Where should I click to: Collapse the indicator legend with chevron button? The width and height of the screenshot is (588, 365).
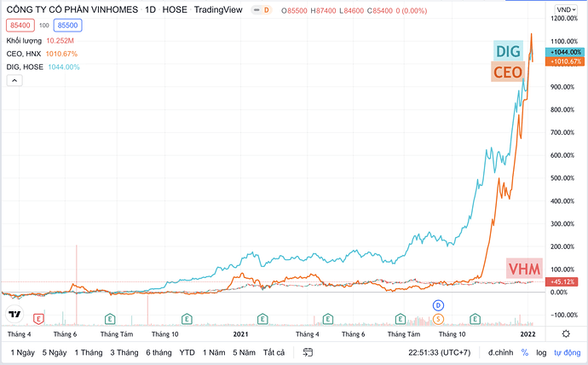pos(14,81)
